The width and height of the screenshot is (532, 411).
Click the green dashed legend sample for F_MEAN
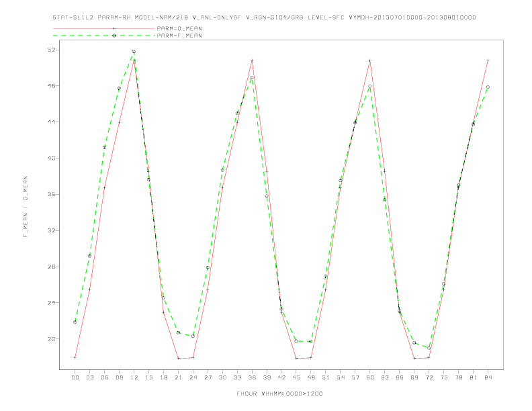point(104,36)
